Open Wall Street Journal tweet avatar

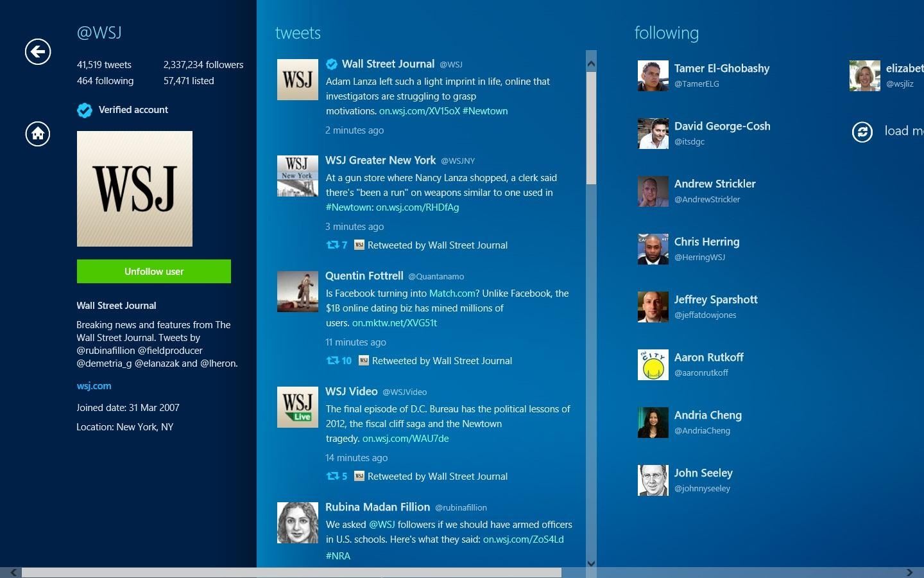(298, 80)
